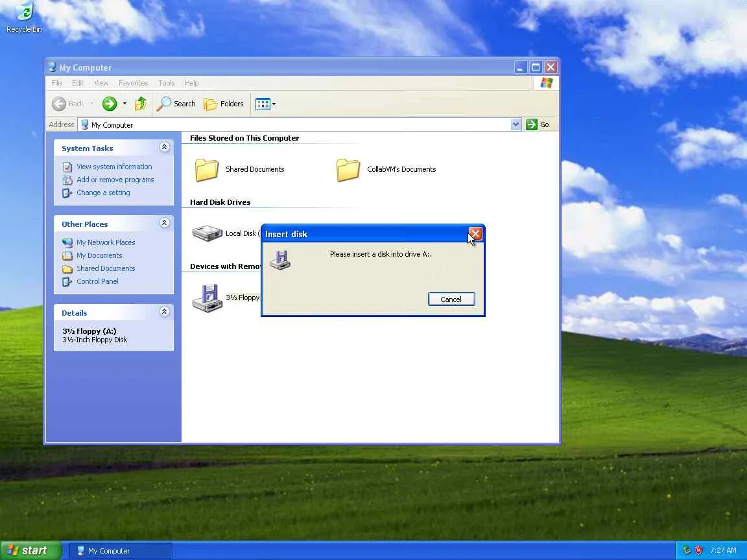Viewport: 747px width, 560px height.
Task: Go up one folder level icon
Action: pyautogui.click(x=141, y=103)
